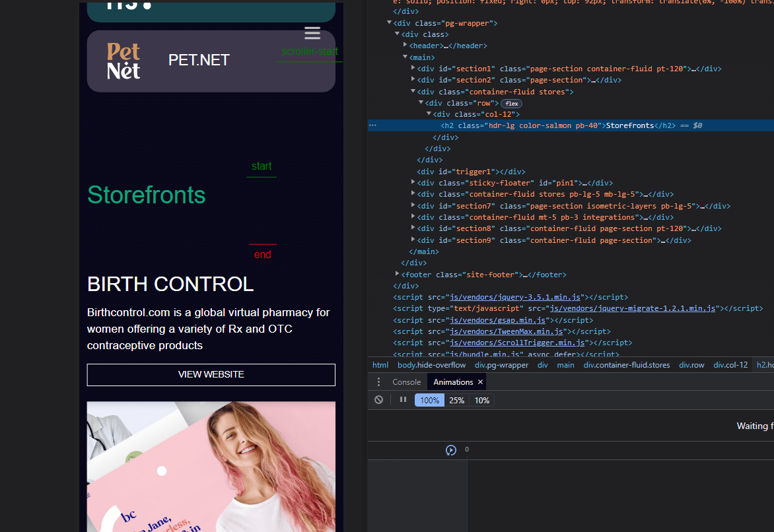Click the Pet.Net logo
The height and width of the screenshot is (532, 774).
(123, 60)
